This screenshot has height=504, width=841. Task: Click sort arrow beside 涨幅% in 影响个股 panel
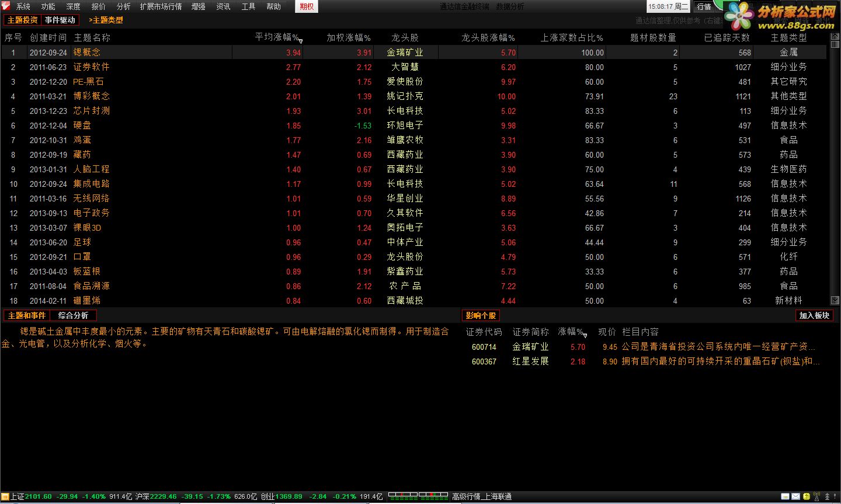585,335
